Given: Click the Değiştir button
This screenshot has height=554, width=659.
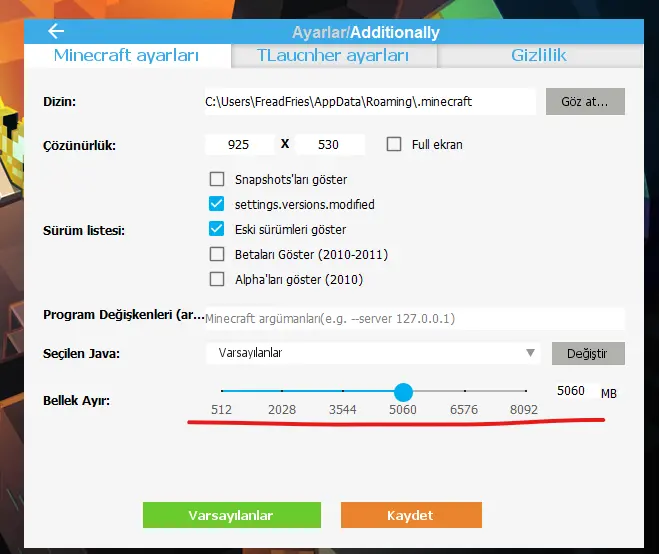Looking at the screenshot, I should (x=588, y=354).
